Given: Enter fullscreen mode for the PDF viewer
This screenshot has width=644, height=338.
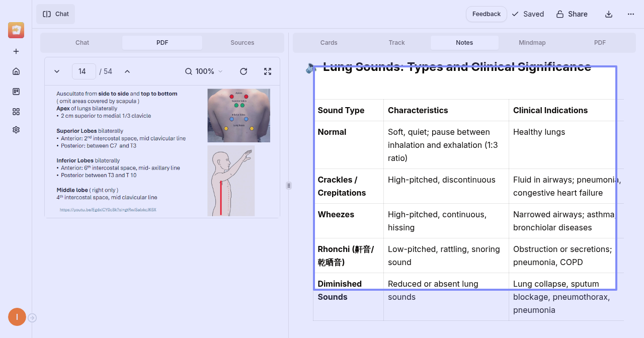Looking at the screenshot, I should pos(268,71).
